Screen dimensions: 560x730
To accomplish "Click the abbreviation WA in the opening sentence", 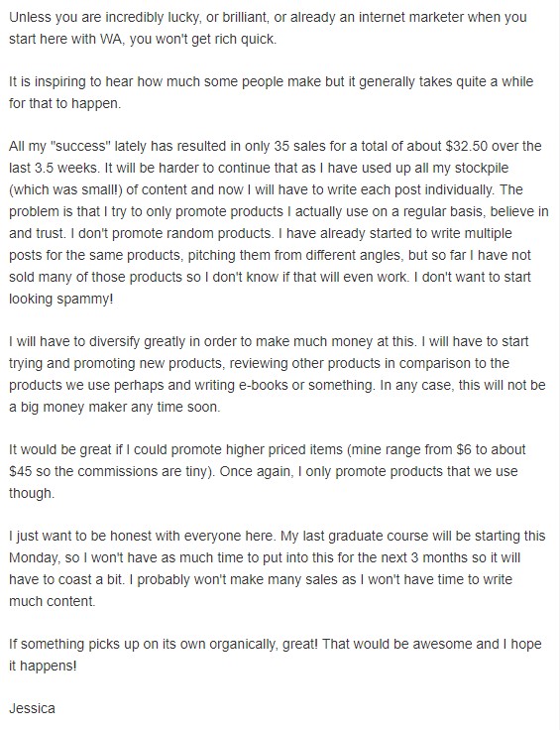I will 112,39.
